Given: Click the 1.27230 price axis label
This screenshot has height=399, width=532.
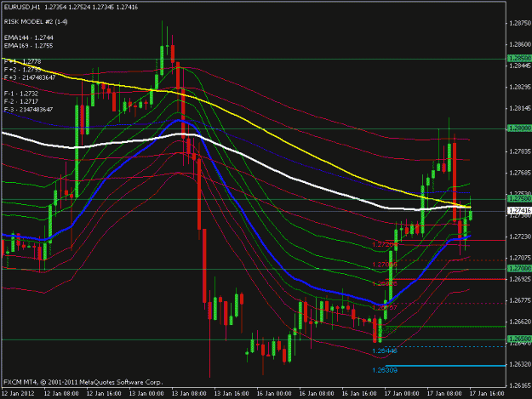Looking at the screenshot, I should click(x=520, y=237).
